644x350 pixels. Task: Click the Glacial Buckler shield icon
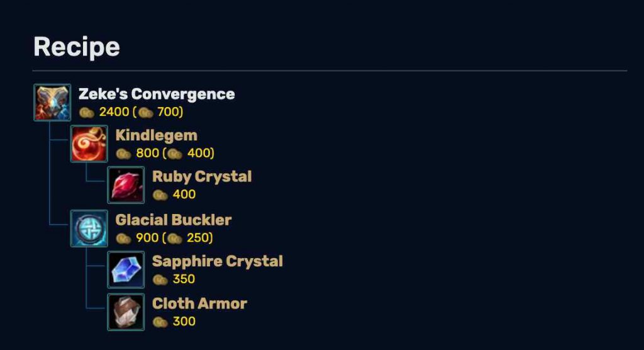pos(89,229)
